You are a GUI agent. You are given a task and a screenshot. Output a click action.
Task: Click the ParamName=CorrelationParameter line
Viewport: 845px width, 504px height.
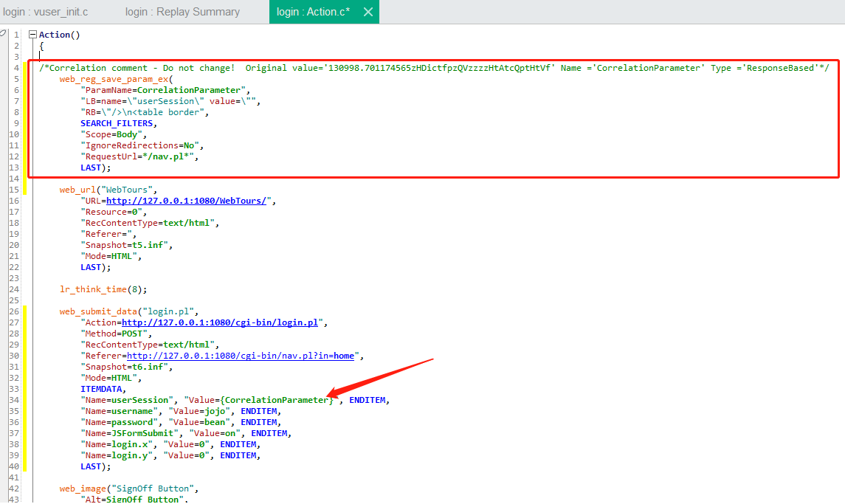165,90
